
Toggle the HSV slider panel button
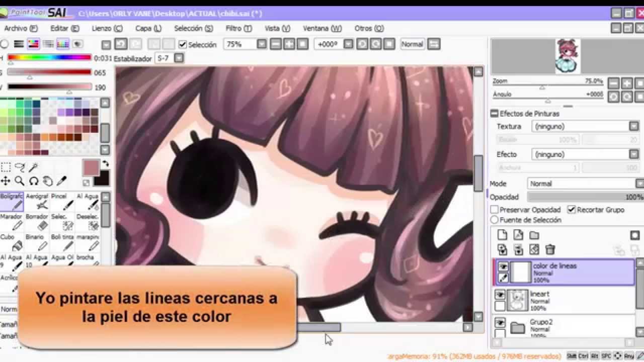(x=33, y=44)
